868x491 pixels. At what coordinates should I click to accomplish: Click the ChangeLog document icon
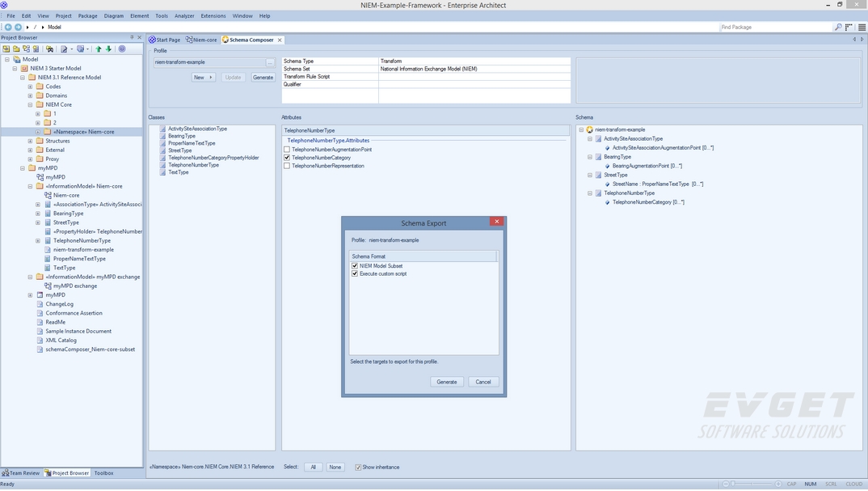point(40,303)
